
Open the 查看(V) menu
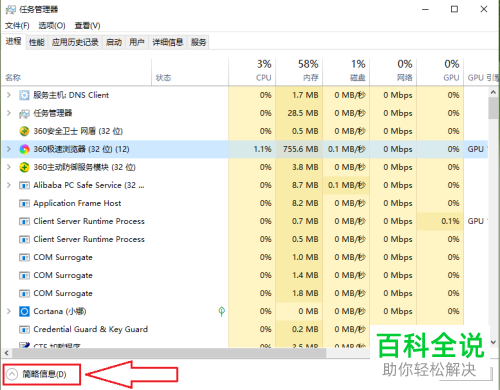tap(87, 26)
